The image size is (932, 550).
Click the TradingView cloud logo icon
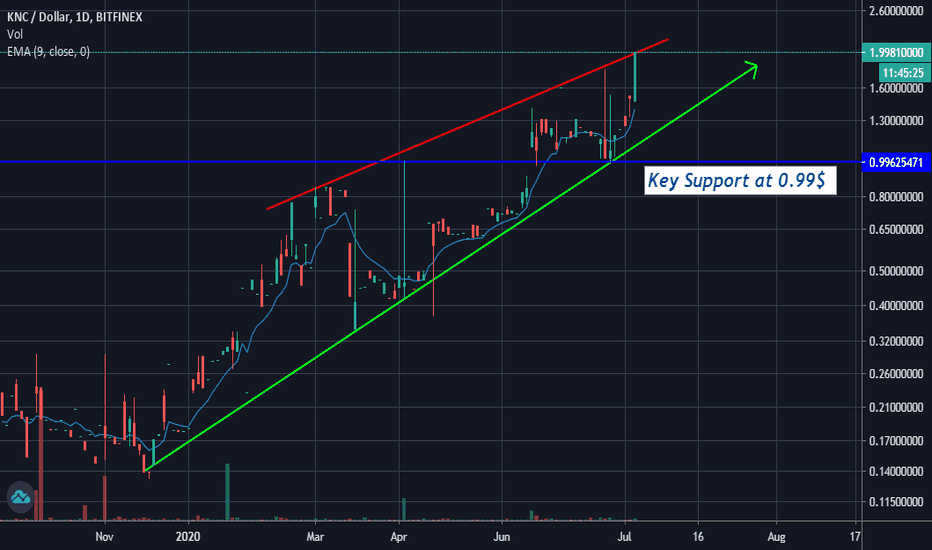(20, 497)
